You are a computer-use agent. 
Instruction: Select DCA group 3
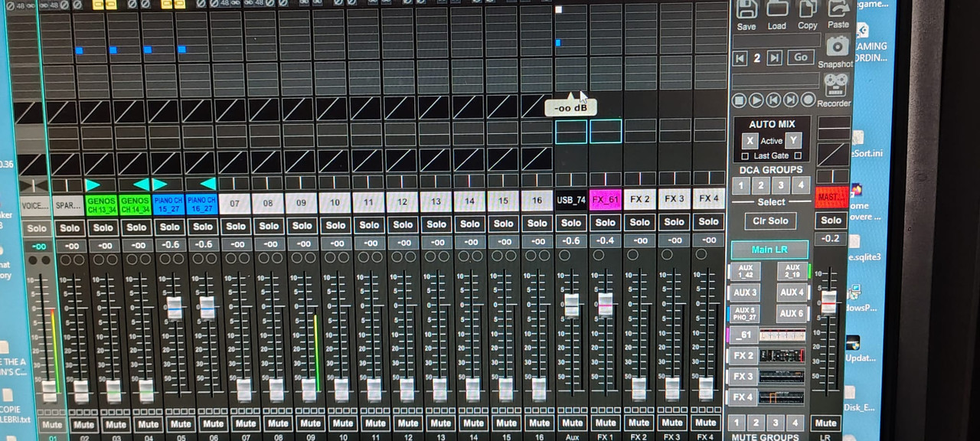(x=780, y=185)
